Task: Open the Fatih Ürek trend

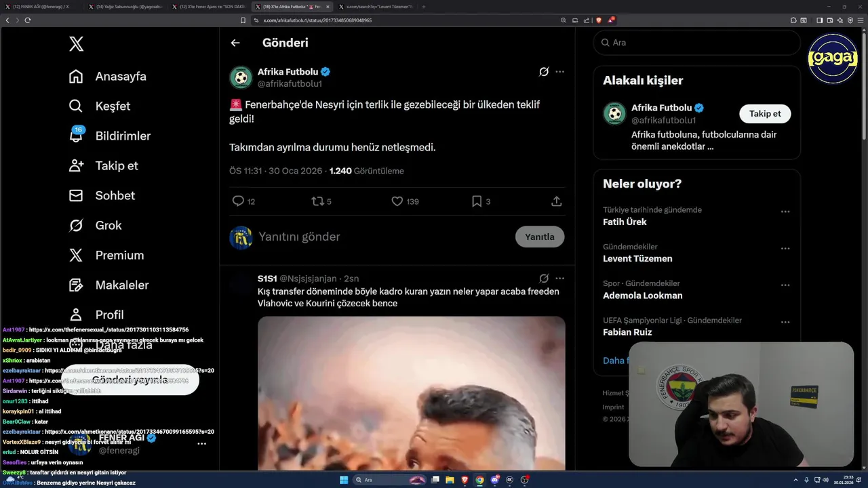Action: click(x=625, y=222)
